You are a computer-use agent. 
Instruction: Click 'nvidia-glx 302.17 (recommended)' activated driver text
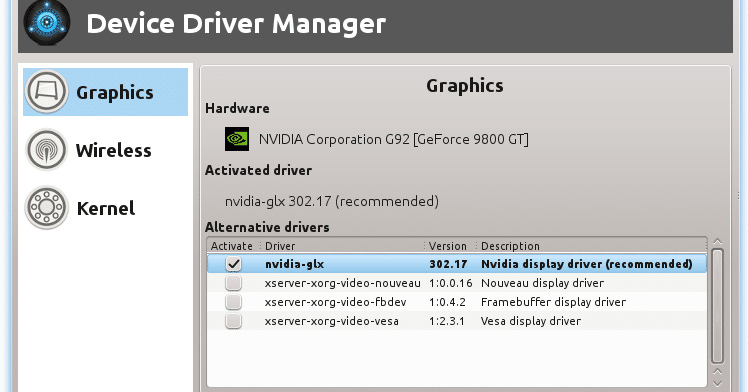tap(332, 201)
